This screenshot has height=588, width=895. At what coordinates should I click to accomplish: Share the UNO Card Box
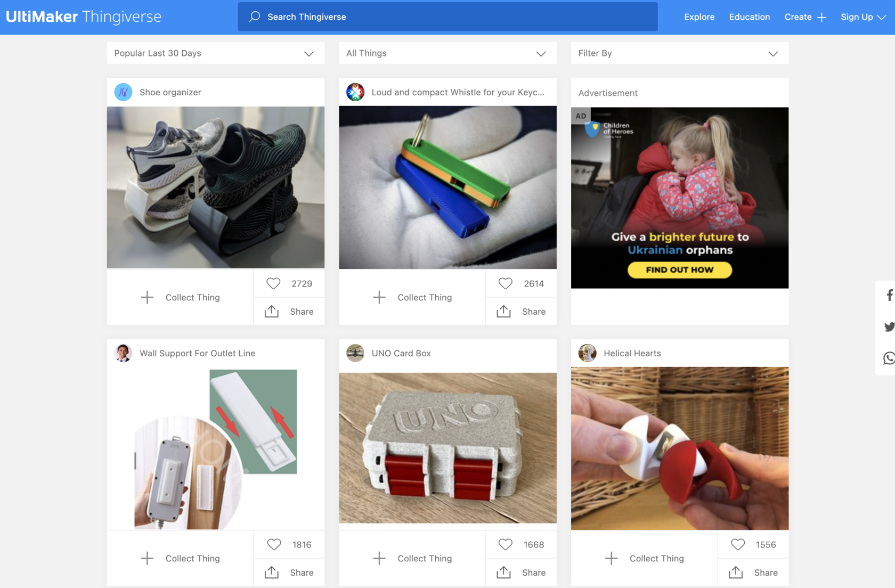522,573
